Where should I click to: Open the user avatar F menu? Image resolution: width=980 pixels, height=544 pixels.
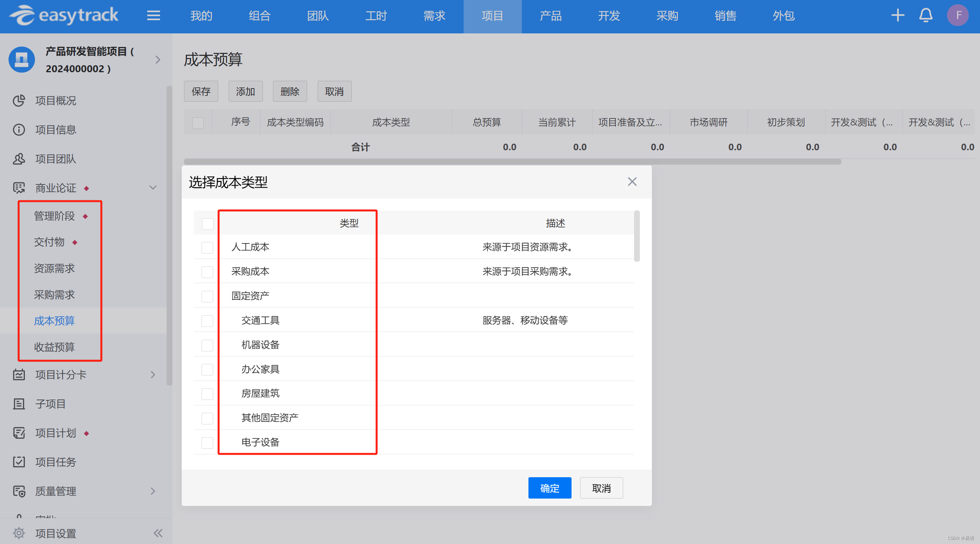958,16
